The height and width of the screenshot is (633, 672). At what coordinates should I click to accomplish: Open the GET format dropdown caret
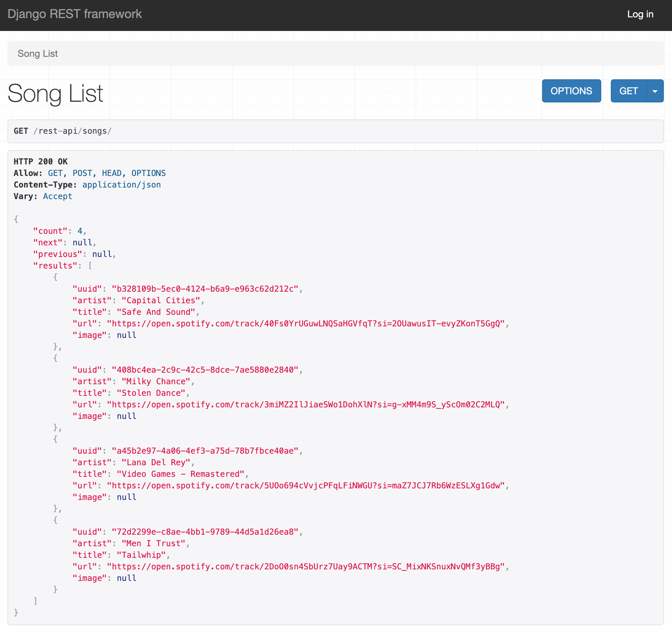click(655, 91)
